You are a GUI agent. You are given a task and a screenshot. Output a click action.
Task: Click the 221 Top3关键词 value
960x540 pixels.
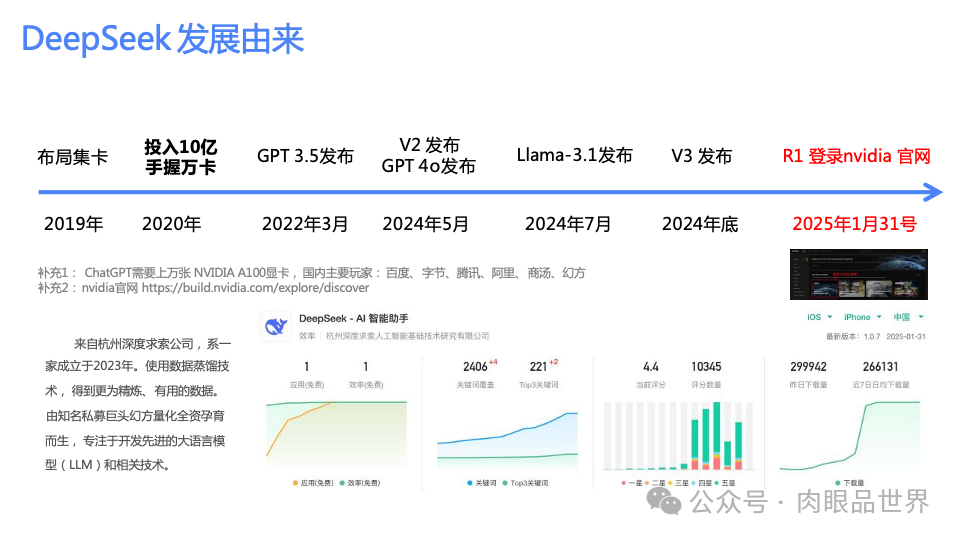tap(538, 367)
